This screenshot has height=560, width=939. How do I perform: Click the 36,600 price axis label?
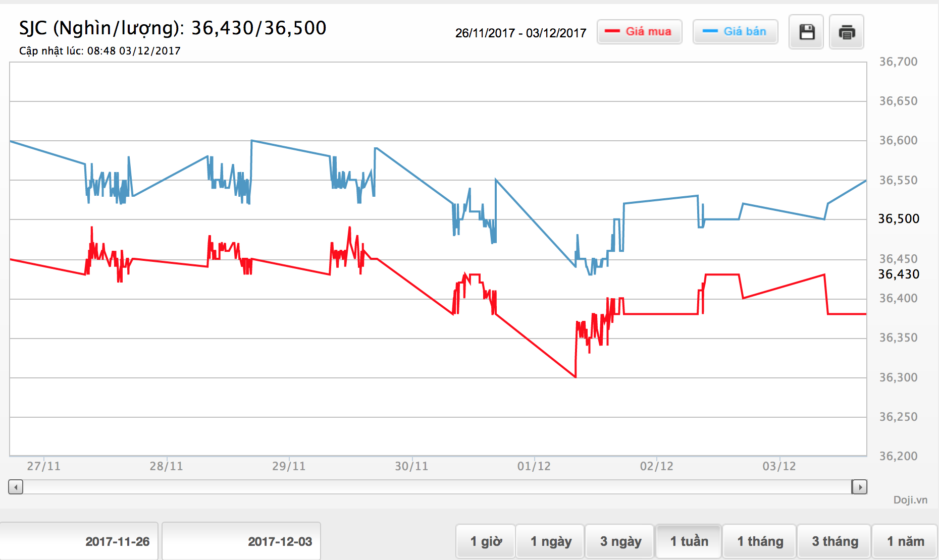point(899,140)
